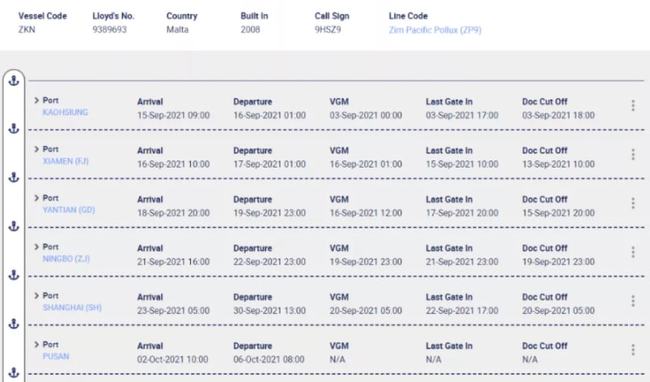Open three-dot menu for Xiamen row

633,155
